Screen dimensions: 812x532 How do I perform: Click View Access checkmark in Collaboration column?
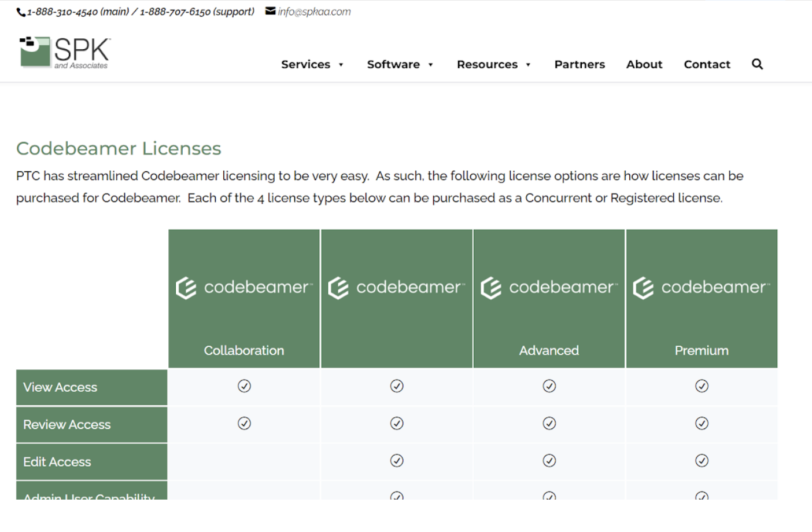pyautogui.click(x=244, y=386)
